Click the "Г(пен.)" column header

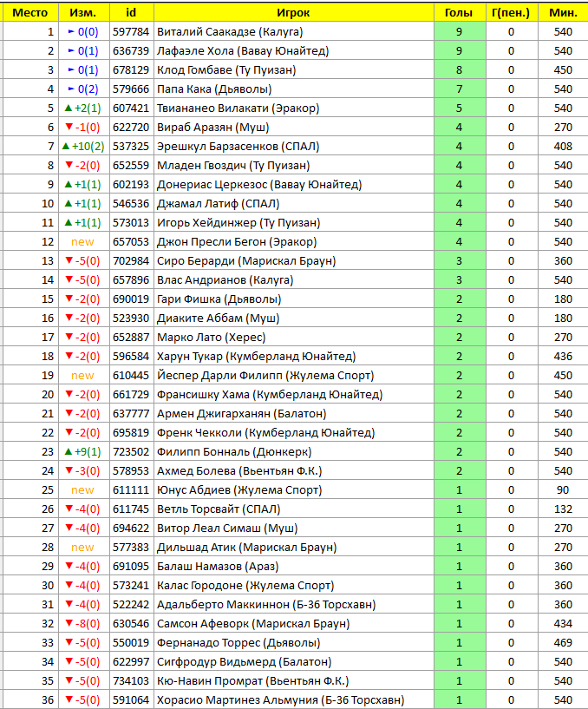pyautogui.click(x=511, y=13)
